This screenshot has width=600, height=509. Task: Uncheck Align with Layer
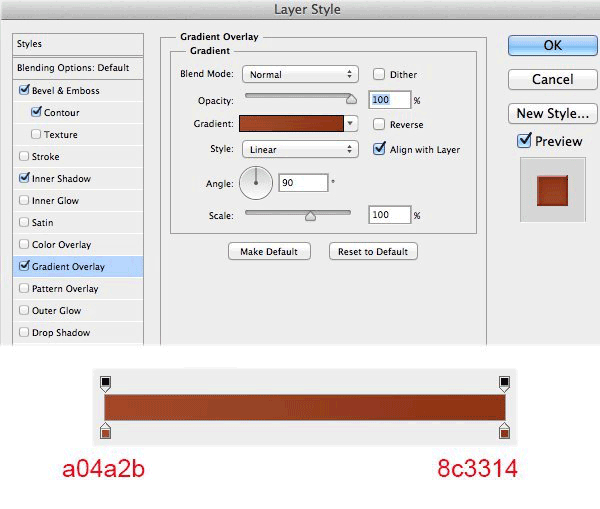(x=379, y=149)
